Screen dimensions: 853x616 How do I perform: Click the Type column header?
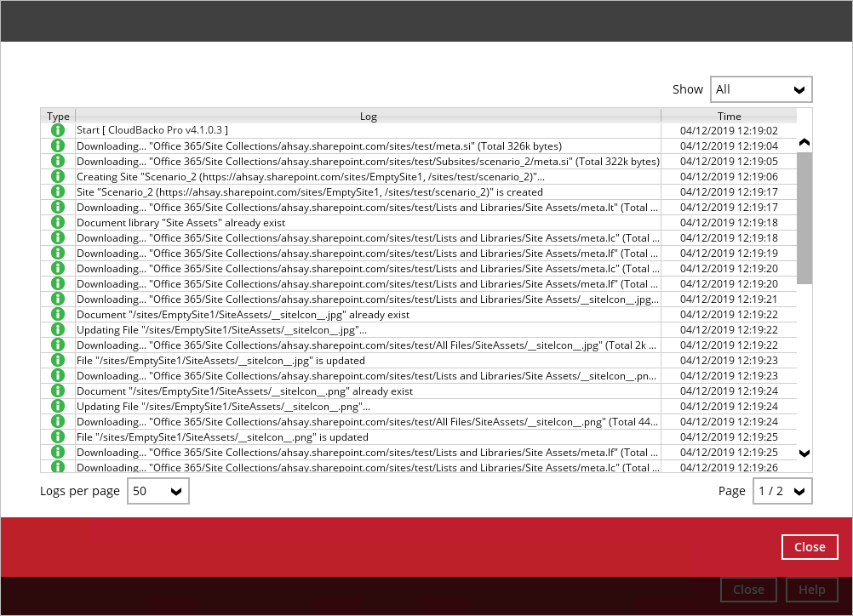[x=58, y=116]
